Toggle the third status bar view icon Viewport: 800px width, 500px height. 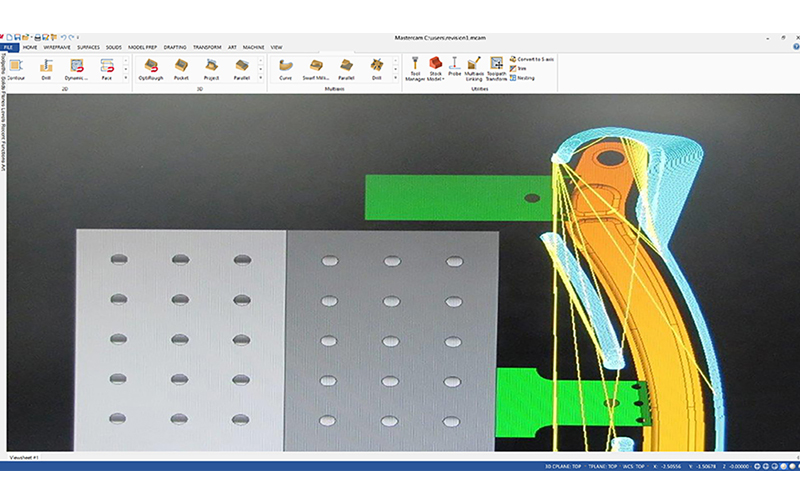coord(774,466)
